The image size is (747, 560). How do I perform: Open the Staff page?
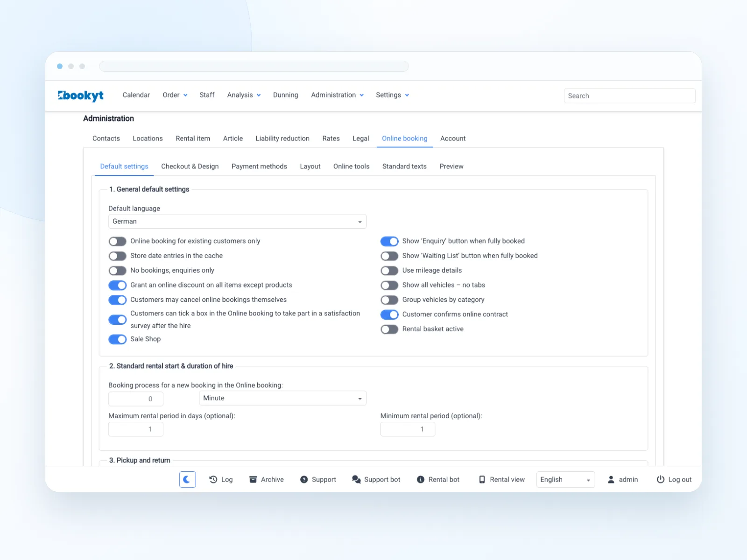coord(207,95)
